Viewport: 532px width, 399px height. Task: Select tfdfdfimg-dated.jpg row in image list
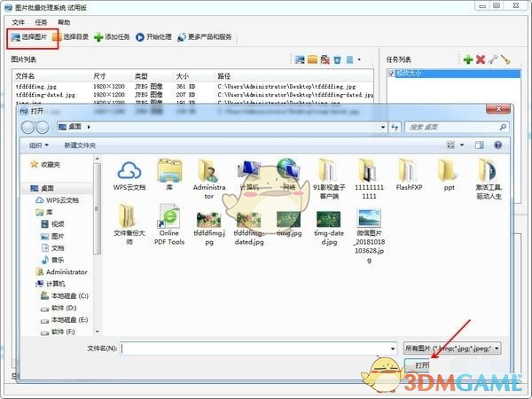(193, 95)
